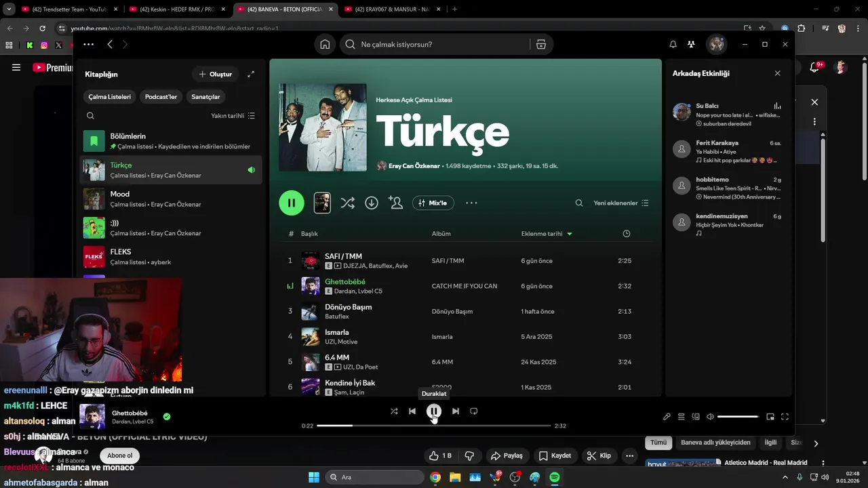Mute the Spotify volume speaker icon
The height and width of the screenshot is (488, 868).
(x=710, y=417)
